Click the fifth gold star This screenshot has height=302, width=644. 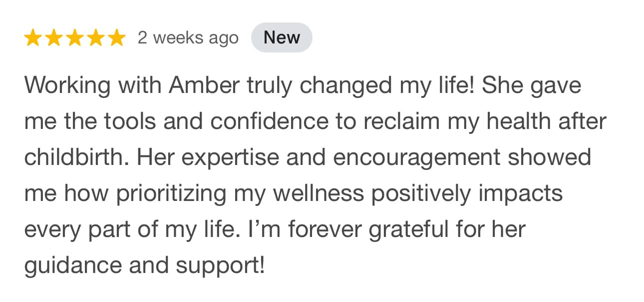pos(116,38)
